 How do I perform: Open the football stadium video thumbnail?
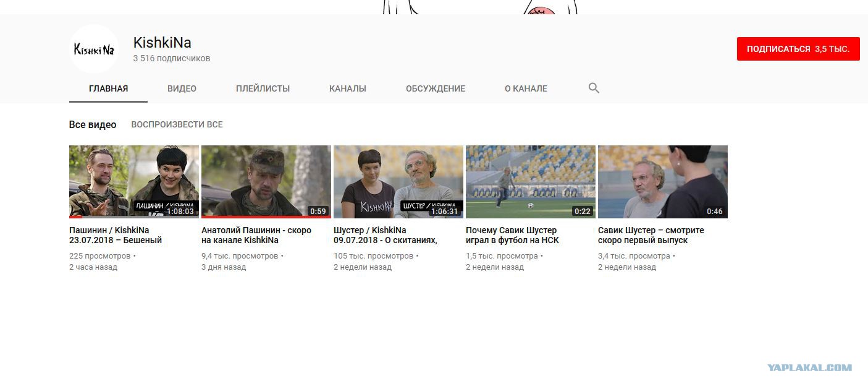point(531,182)
